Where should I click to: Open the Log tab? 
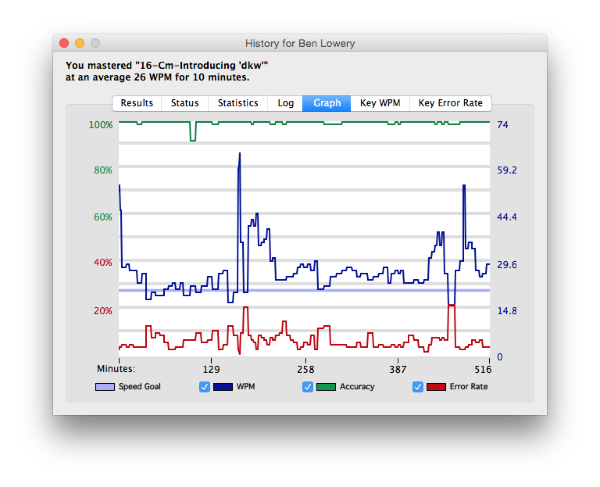tap(285, 103)
